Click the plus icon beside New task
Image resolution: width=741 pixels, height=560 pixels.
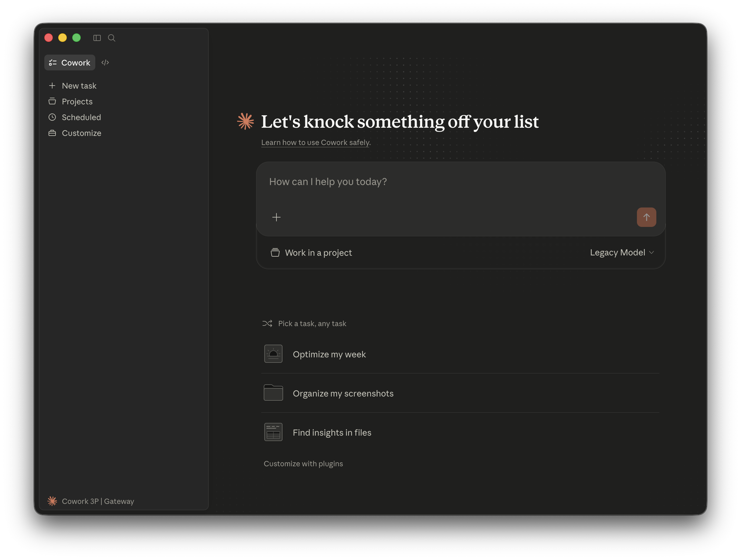(52, 86)
